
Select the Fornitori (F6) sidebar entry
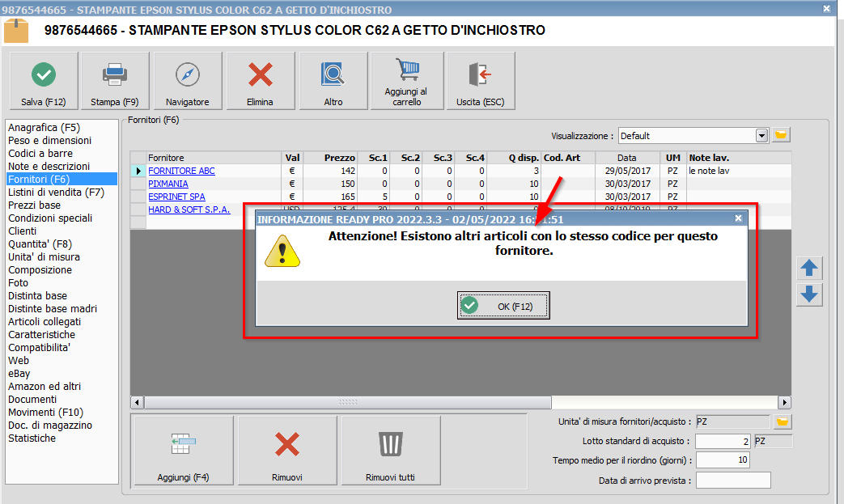(x=61, y=179)
